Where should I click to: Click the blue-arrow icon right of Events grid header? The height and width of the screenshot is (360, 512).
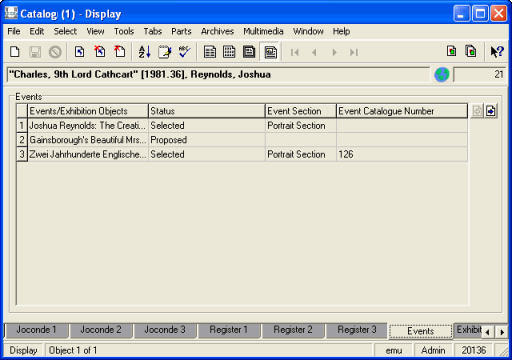pyautogui.click(x=491, y=111)
